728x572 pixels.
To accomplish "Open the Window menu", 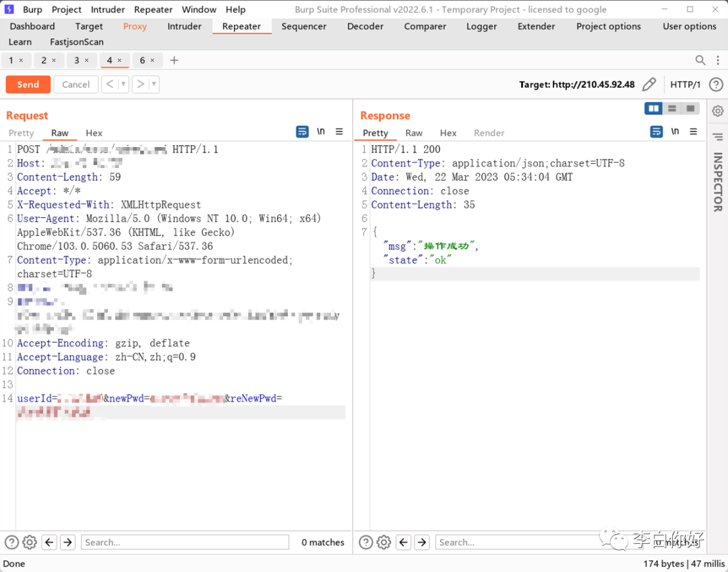I will [x=199, y=9].
